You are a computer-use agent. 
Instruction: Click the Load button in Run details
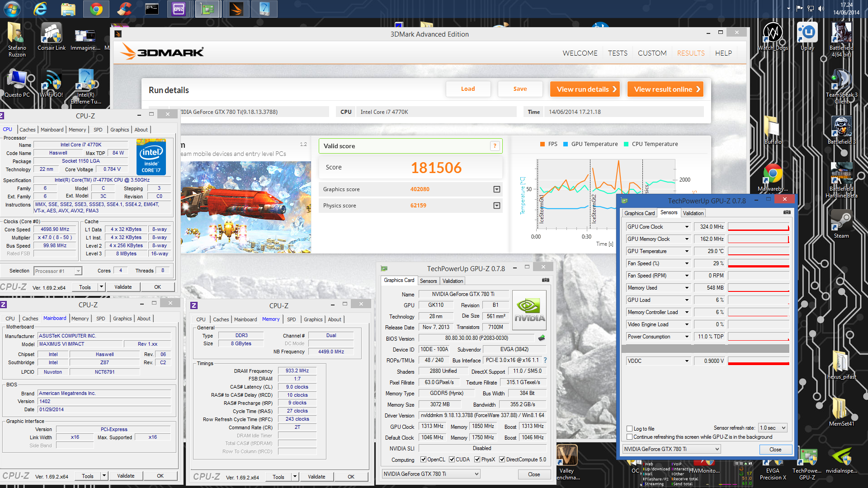click(x=468, y=89)
